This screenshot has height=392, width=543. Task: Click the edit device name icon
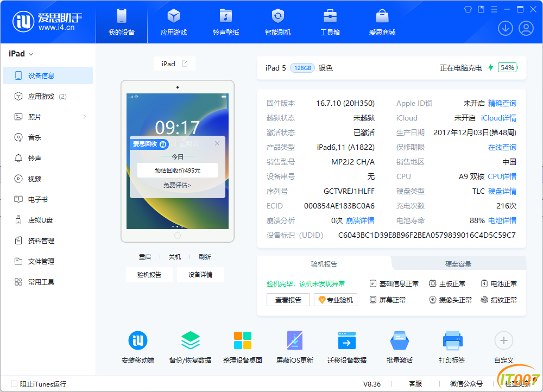(185, 64)
